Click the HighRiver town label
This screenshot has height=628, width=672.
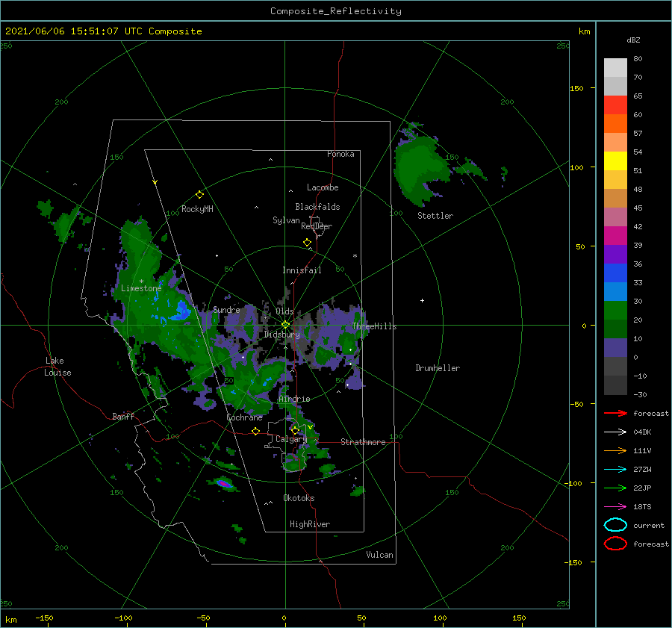tap(310, 524)
